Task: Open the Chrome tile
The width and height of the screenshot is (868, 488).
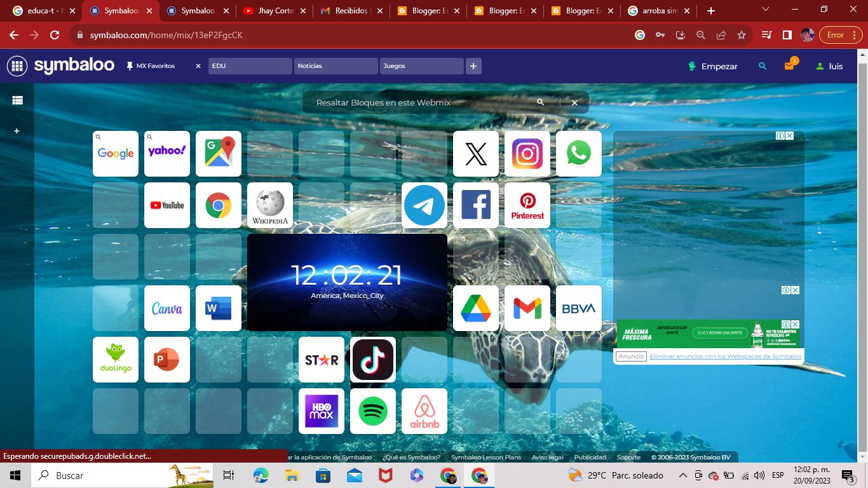Action: point(219,205)
